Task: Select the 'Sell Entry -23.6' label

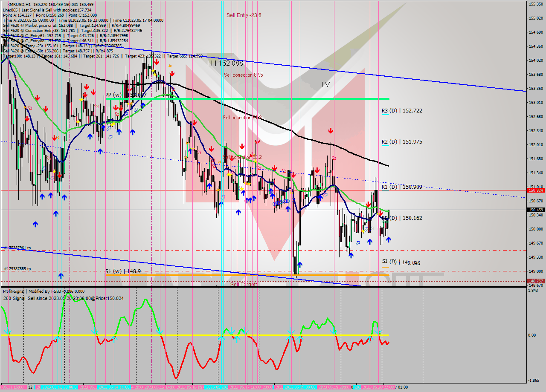Action: click(x=244, y=15)
